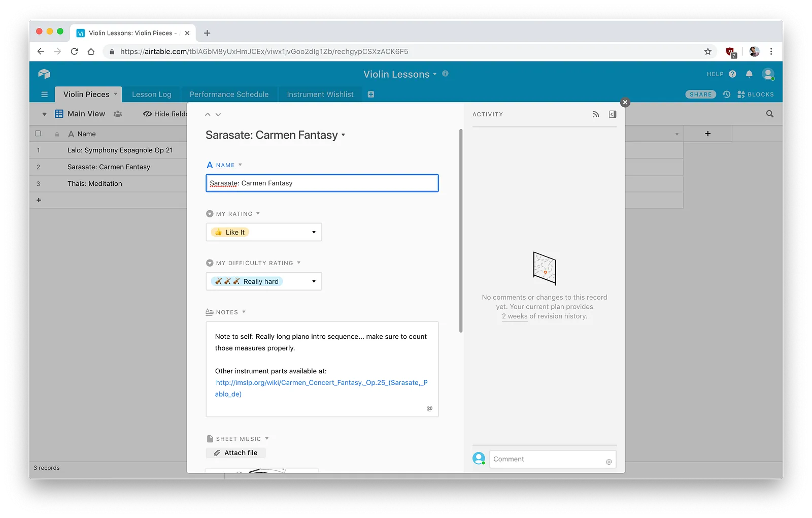Image resolution: width=812 pixels, height=518 pixels.
Task: Go to next record with down chevron
Action: tap(218, 115)
